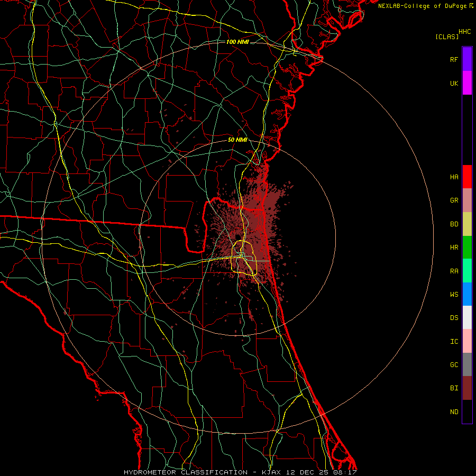Click the "WS" legend label

(454, 295)
